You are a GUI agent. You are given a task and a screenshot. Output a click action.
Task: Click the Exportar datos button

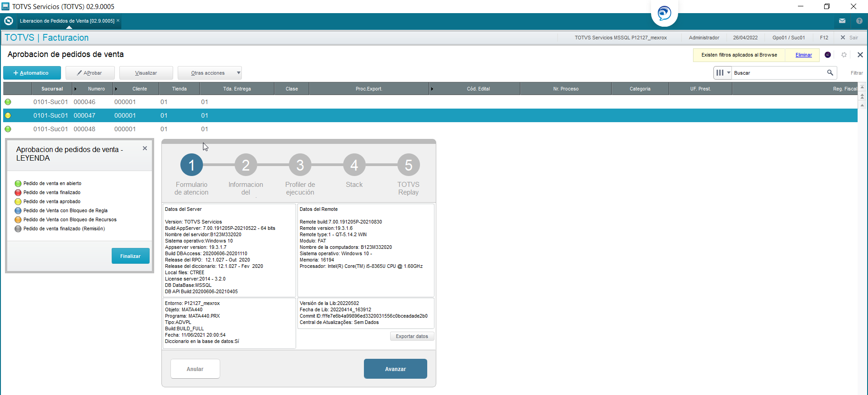pos(412,336)
